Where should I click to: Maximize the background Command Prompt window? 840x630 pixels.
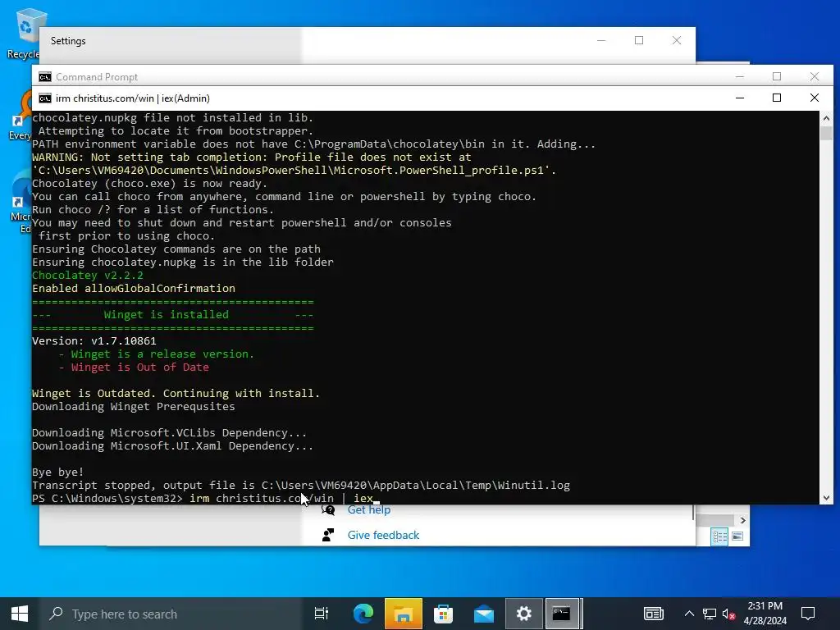click(777, 76)
